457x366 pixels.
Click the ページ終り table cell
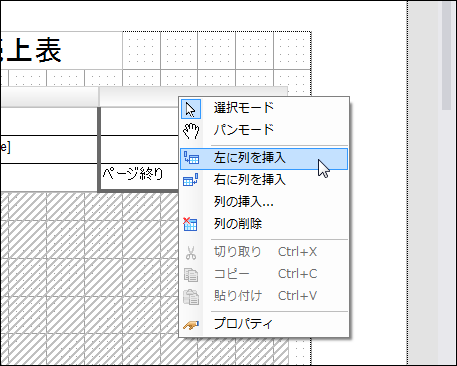140,177
